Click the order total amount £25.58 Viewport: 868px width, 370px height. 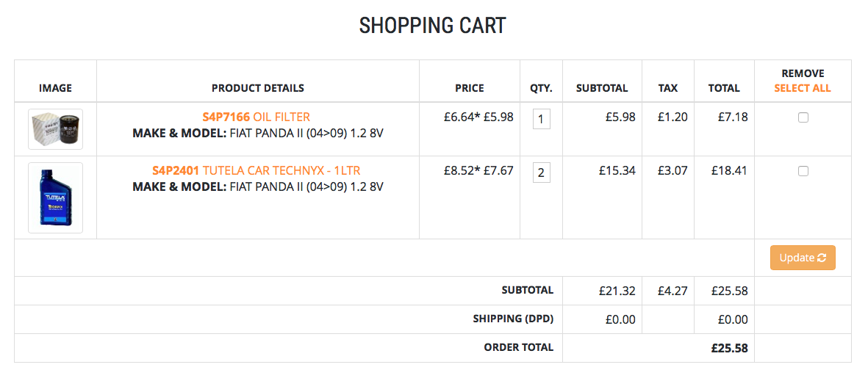click(730, 349)
